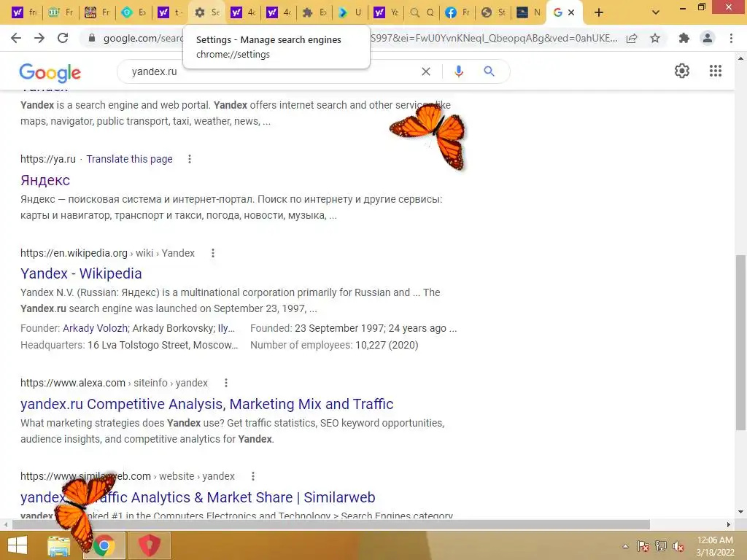
Task: Submit search using the magnifier icon
Action: click(x=489, y=71)
